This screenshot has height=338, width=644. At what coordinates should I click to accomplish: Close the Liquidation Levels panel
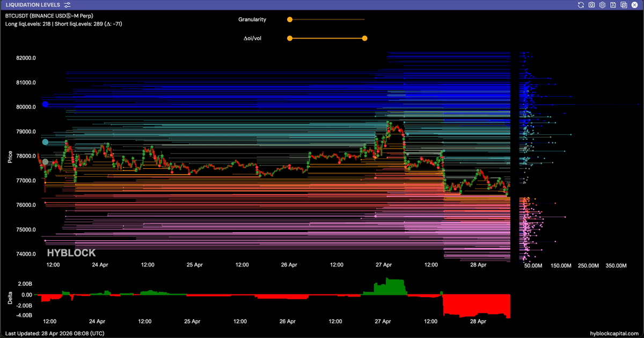pos(635,5)
